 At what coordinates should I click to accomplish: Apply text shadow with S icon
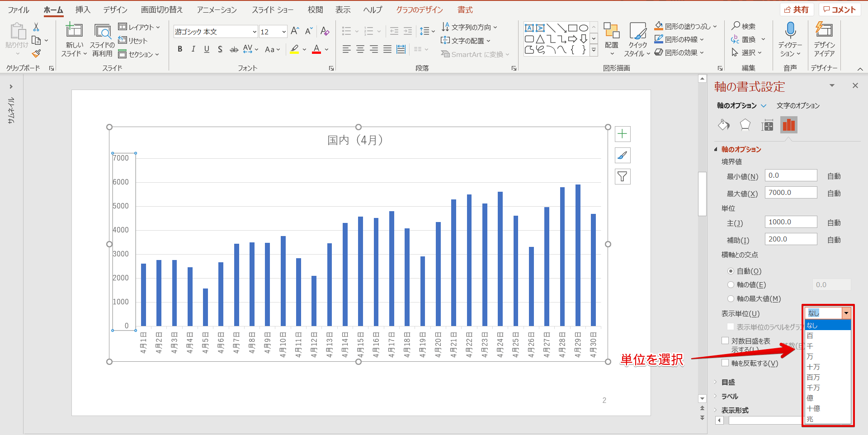[x=220, y=49]
